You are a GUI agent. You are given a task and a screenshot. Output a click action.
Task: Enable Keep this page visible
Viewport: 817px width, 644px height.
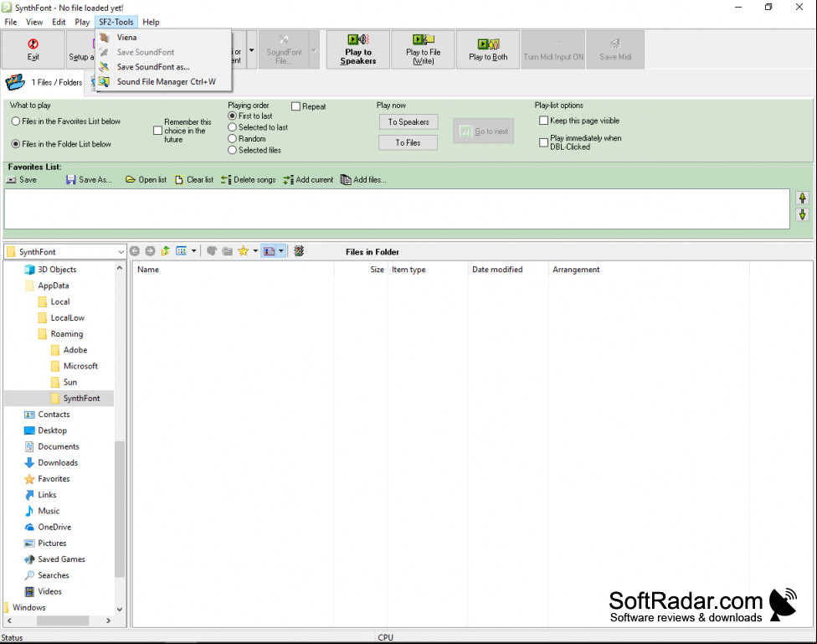pos(543,121)
